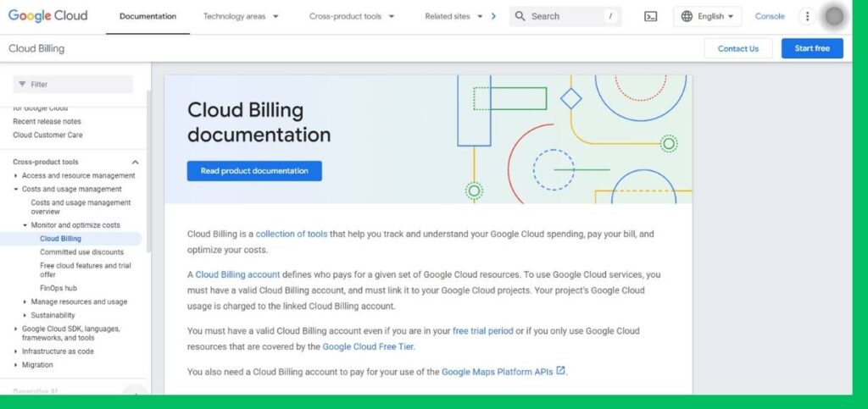Open the Google Cloud Free Tier link
Image resolution: width=868 pixels, height=409 pixels.
(368, 347)
